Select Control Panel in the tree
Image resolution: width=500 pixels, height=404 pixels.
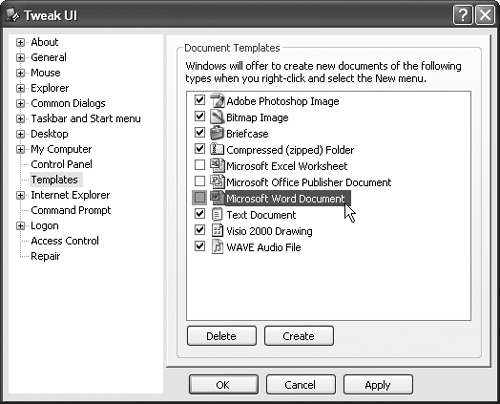tap(62, 164)
